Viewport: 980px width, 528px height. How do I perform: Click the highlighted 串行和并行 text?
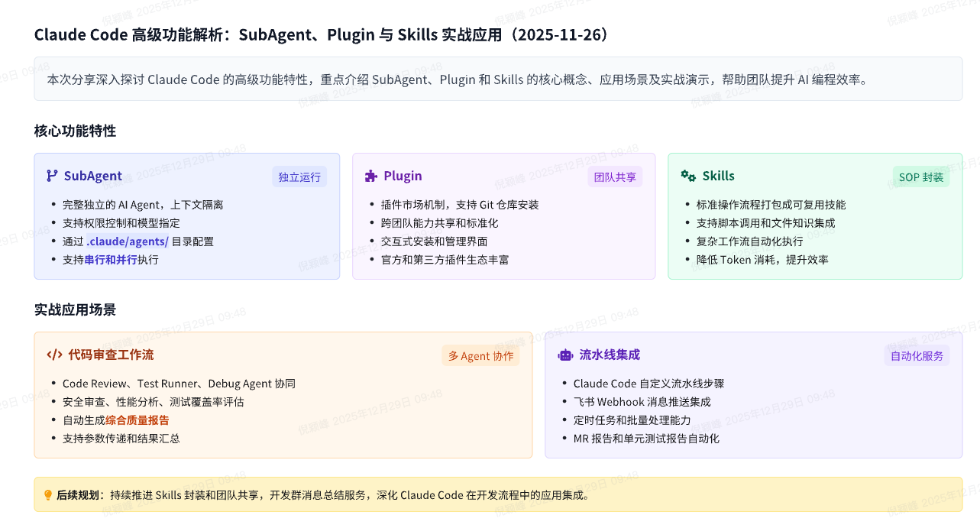111,260
